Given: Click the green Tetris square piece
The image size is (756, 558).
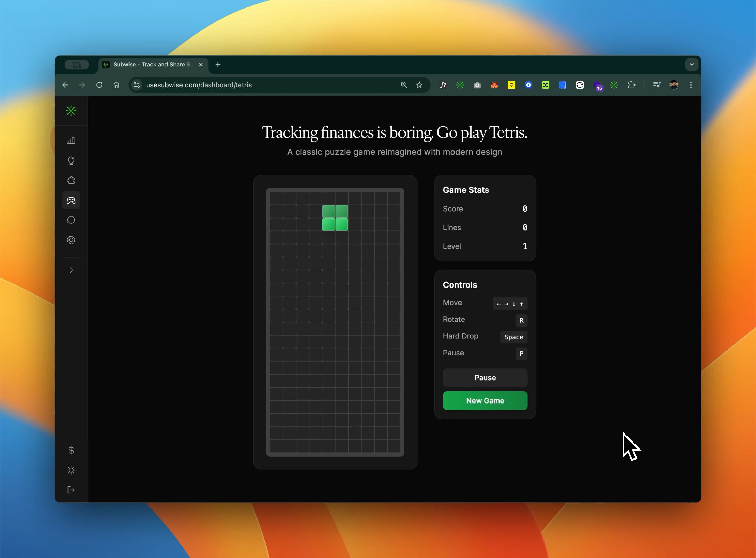Looking at the screenshot, I should [x=335, y=218].
